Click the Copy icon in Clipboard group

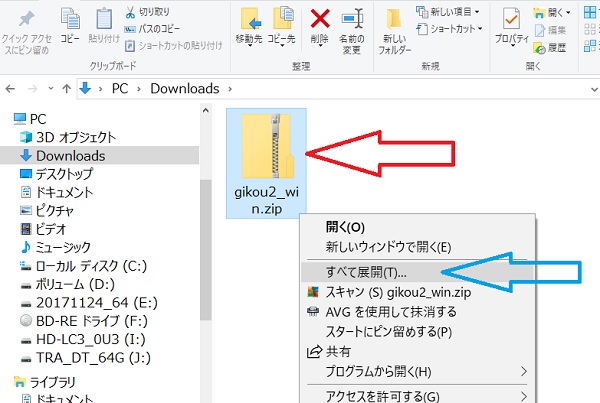[70, 18]
